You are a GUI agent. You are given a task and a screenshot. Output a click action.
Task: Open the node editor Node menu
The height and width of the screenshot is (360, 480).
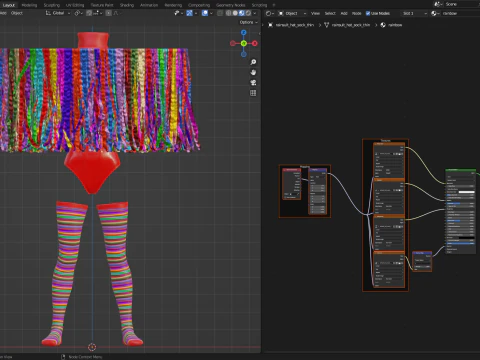[x=356, y=13]
